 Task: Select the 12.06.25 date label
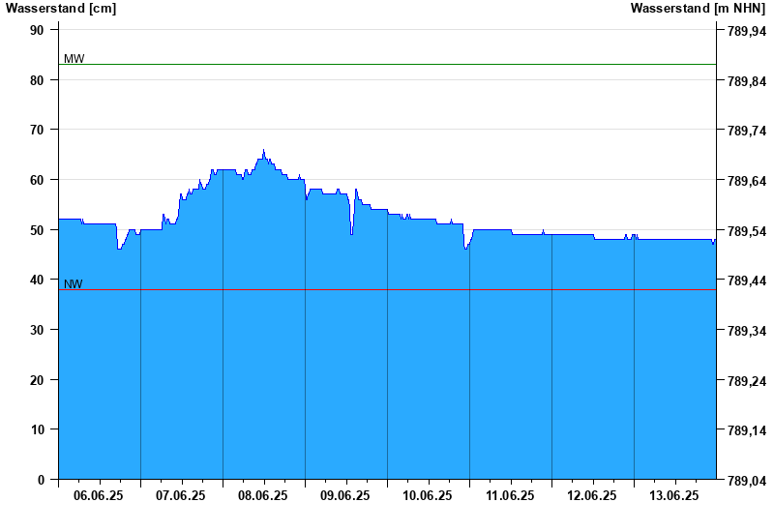(592, 496)
